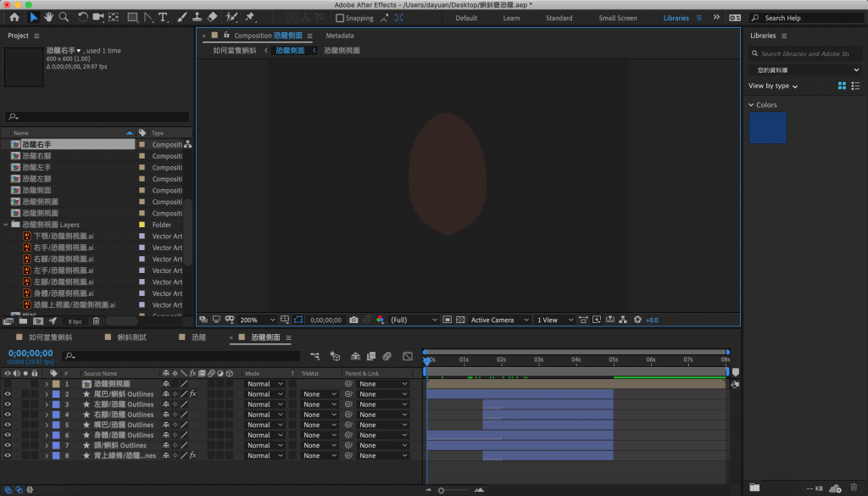Delete selected project item with trash icon
The image size is (868, 496).
click(96, 321)
